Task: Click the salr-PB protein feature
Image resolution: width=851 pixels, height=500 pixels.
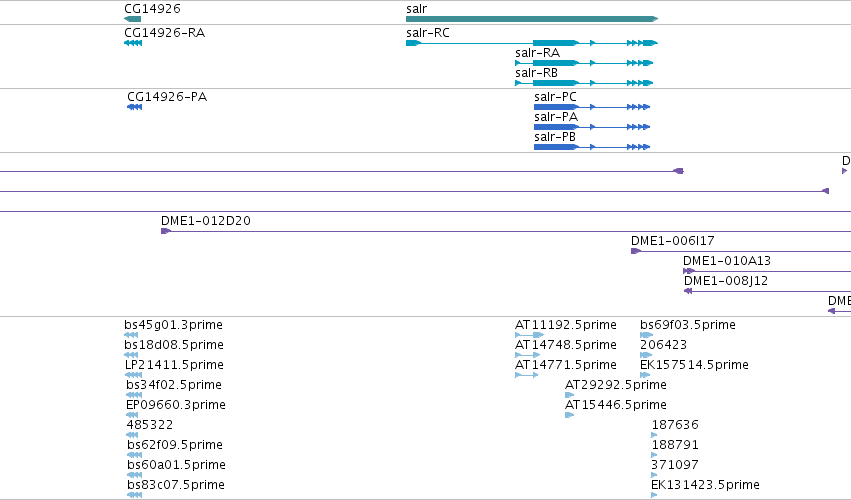Action: (592, 147)
